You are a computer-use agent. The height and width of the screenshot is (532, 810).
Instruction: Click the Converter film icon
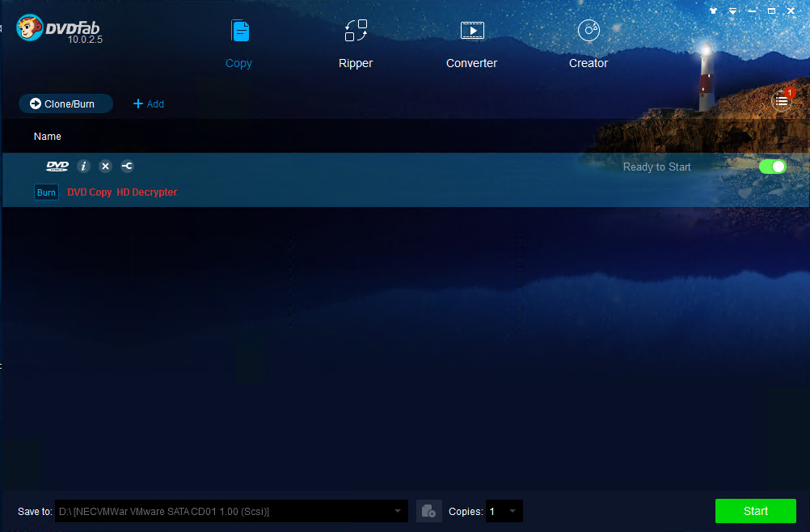pyautogui.click(x=472, y=31)
